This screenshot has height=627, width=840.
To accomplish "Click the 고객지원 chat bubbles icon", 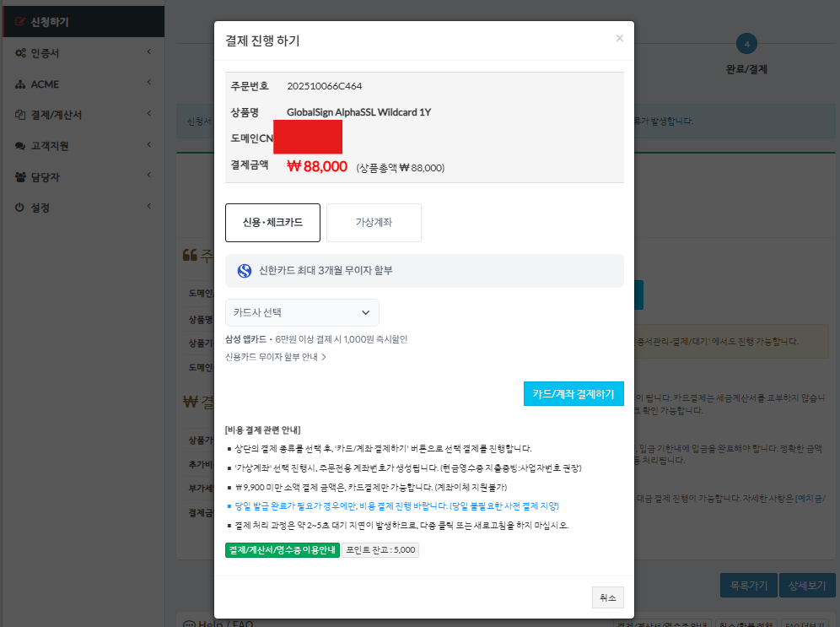I will 20,146.
